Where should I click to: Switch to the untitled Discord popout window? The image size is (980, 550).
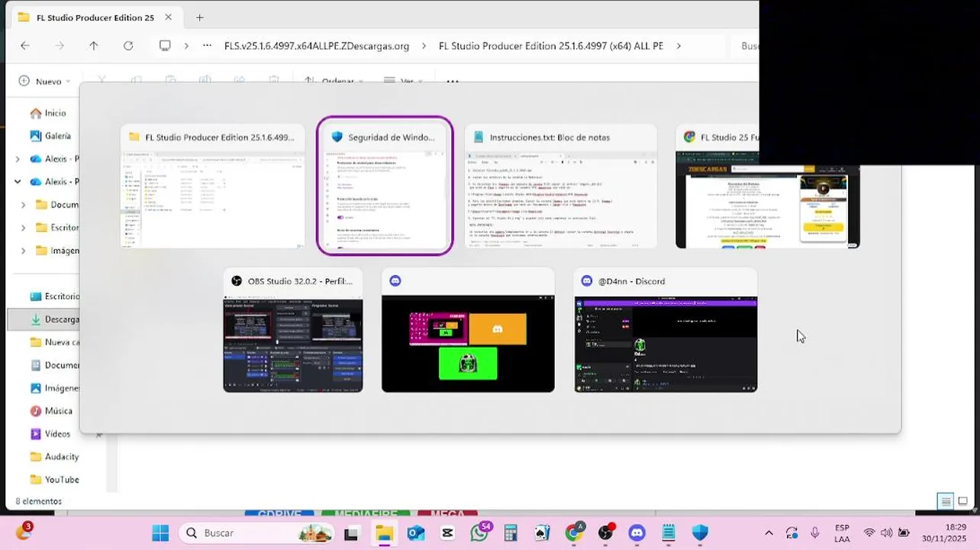[468, 329]
